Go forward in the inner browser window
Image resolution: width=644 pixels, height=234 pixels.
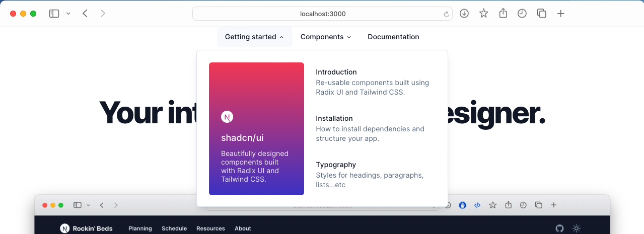click(116, 205)
